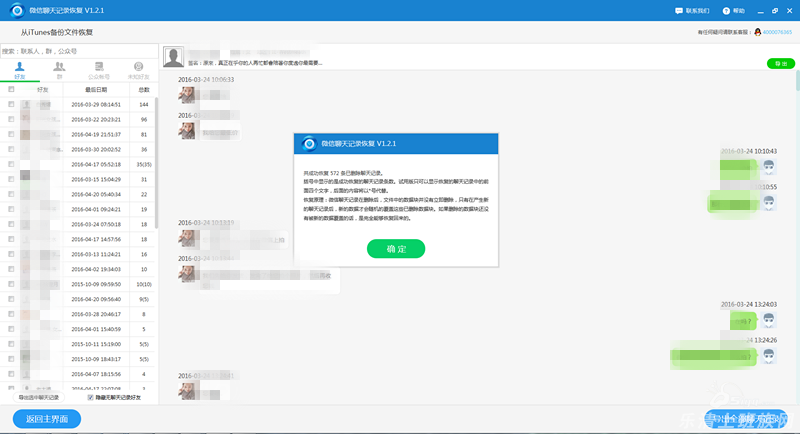Screen dimensions: 800x434
Task: Restore down the application window
Action: tap(775, 11)
